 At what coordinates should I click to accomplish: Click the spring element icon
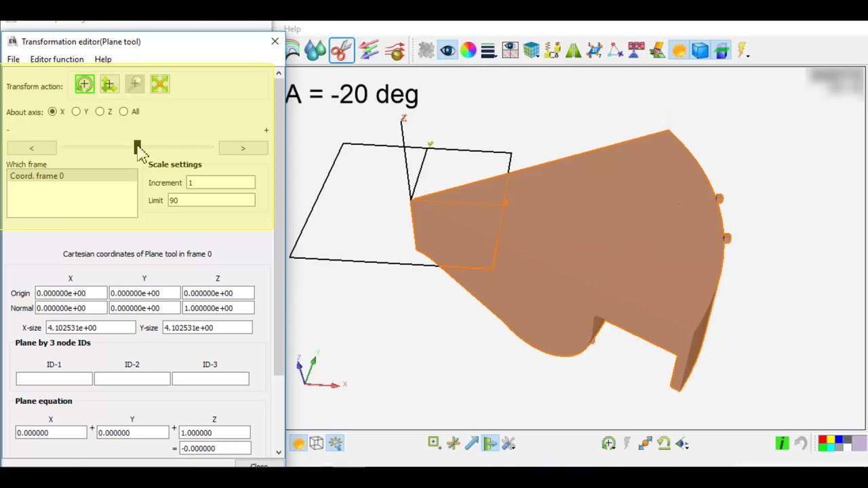tap(552, 51)
